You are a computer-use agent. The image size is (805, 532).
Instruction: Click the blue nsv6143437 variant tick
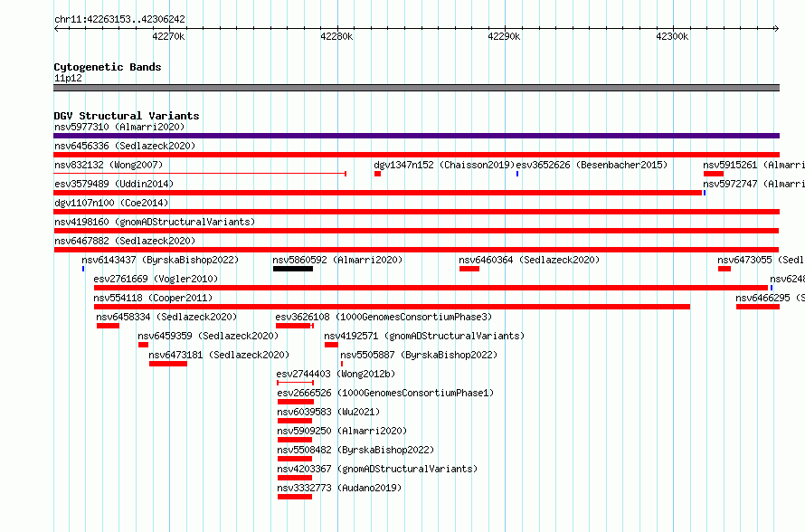point(83,269)
